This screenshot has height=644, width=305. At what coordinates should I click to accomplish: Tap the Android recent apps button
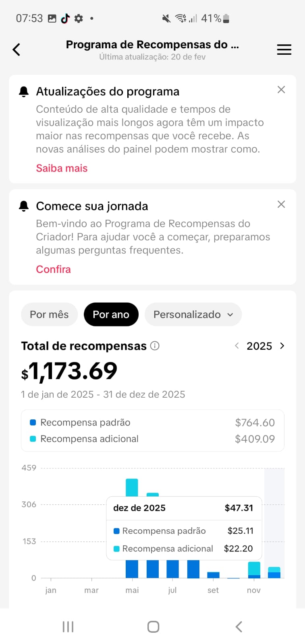(x=68, y=626)
